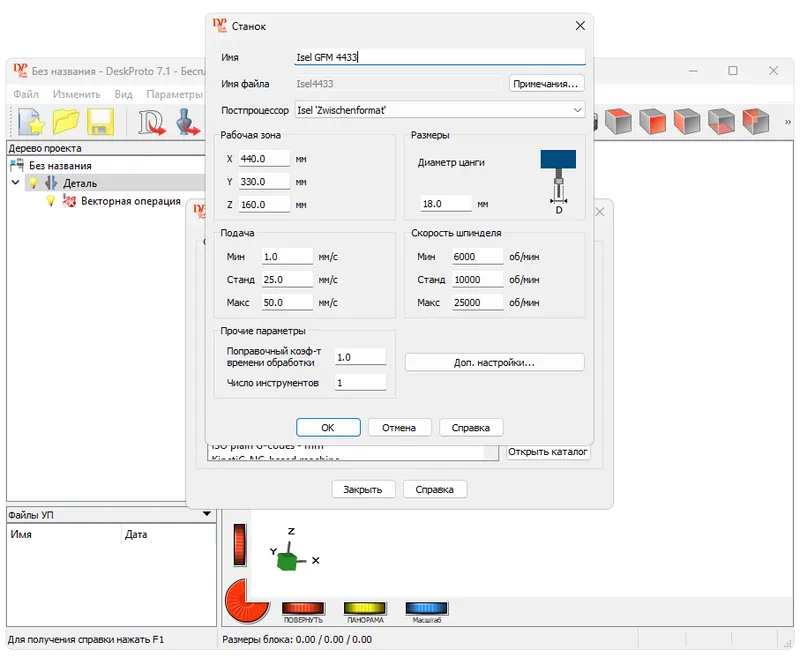Click the vector operation icon in tree

[x=69, y=200]
